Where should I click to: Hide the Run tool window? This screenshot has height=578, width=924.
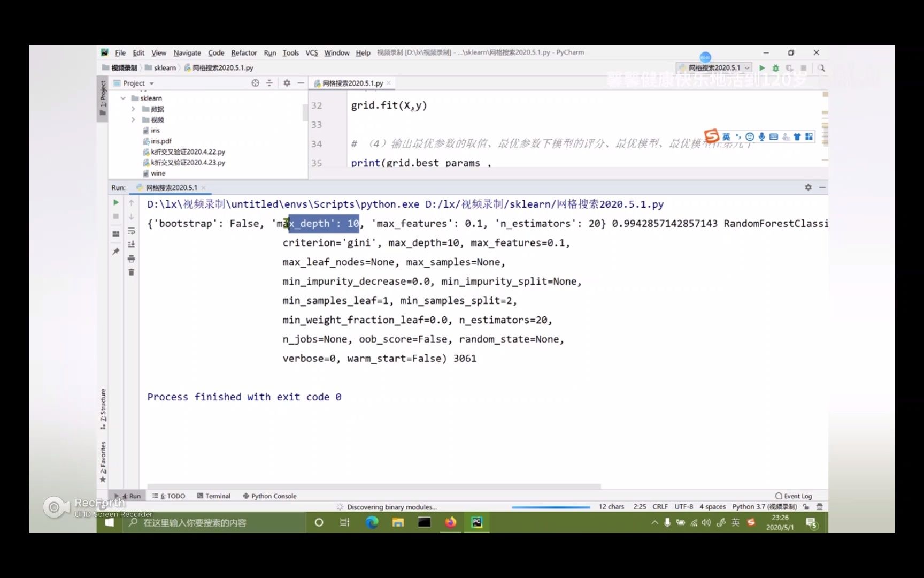coord(822,187)
